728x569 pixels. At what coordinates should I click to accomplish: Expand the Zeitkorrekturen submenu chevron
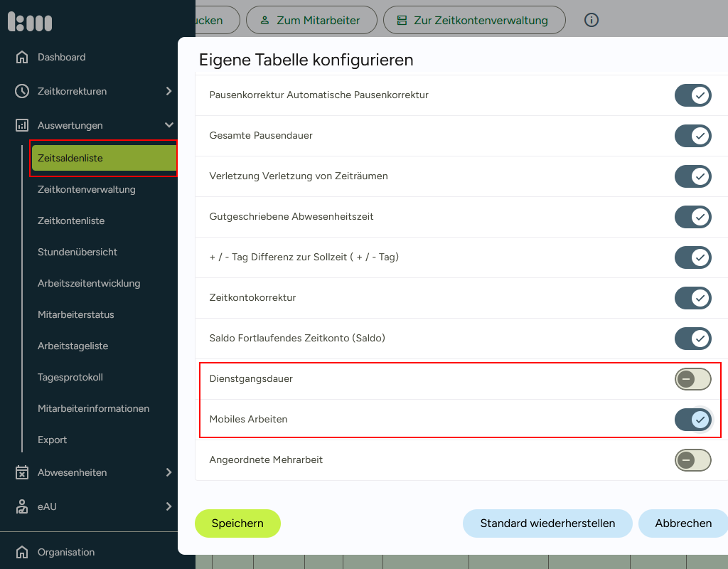pos(168,91)
